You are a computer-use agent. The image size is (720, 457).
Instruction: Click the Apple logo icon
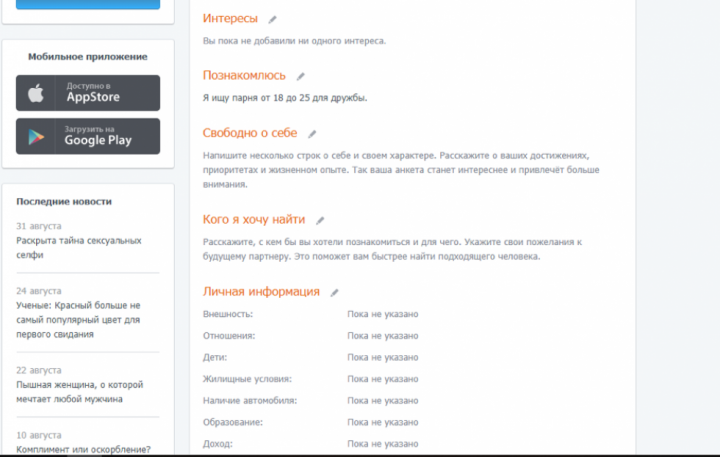(35, 93)
